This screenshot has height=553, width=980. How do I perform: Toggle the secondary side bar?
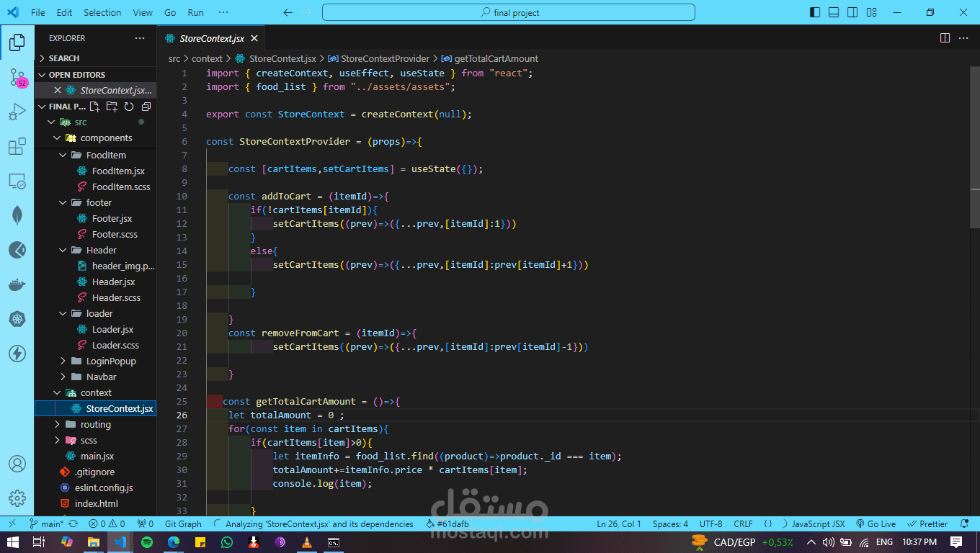(x=852, y=12)
